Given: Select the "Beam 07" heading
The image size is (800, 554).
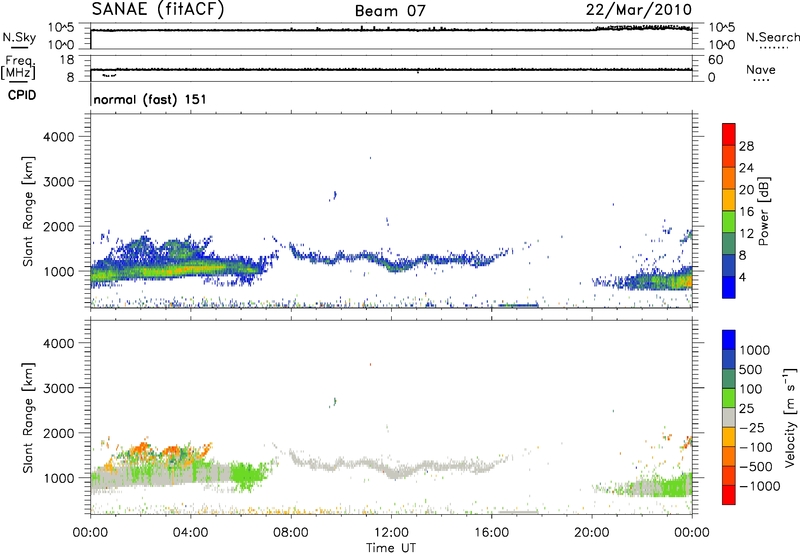Looking at the screenshot, I should 390,11.
